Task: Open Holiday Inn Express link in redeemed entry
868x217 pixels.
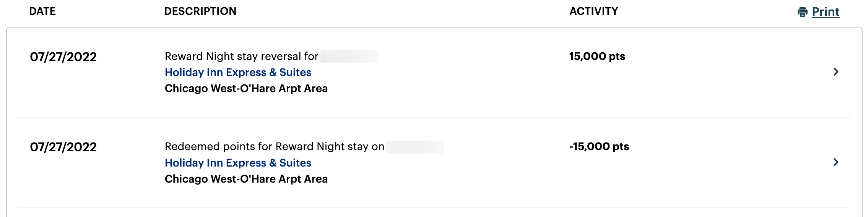Action: pyautogui.click(x=238, y=163)
